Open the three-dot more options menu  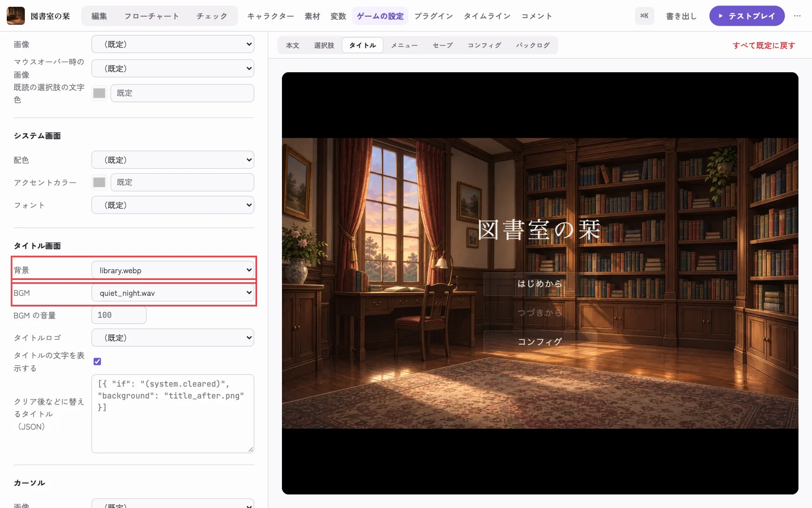point(798,16)
